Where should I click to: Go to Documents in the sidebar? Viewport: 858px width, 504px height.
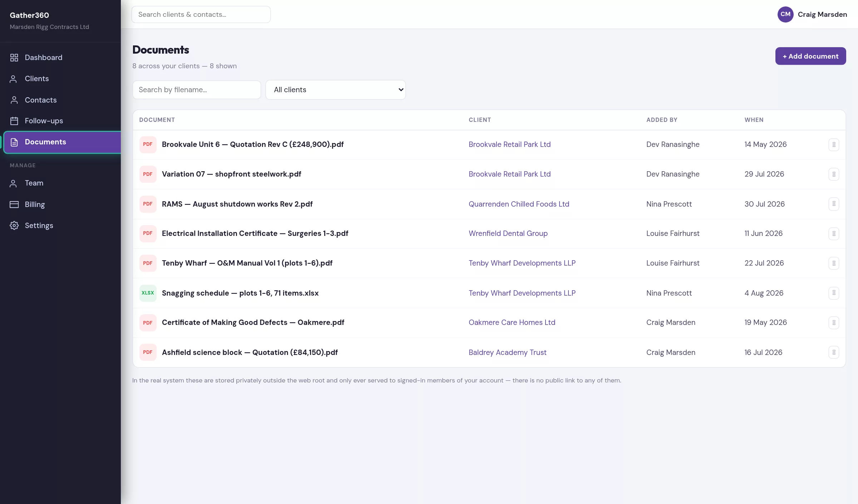point(62,142)
